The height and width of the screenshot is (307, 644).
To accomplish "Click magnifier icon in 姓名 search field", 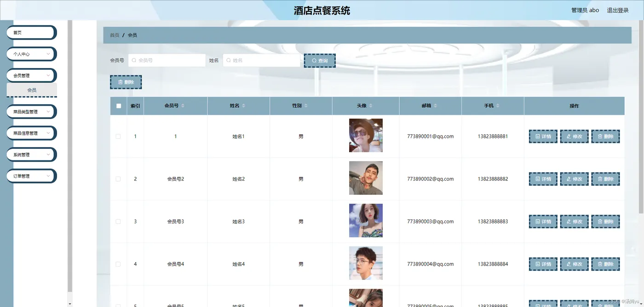I will pos(228,60).
